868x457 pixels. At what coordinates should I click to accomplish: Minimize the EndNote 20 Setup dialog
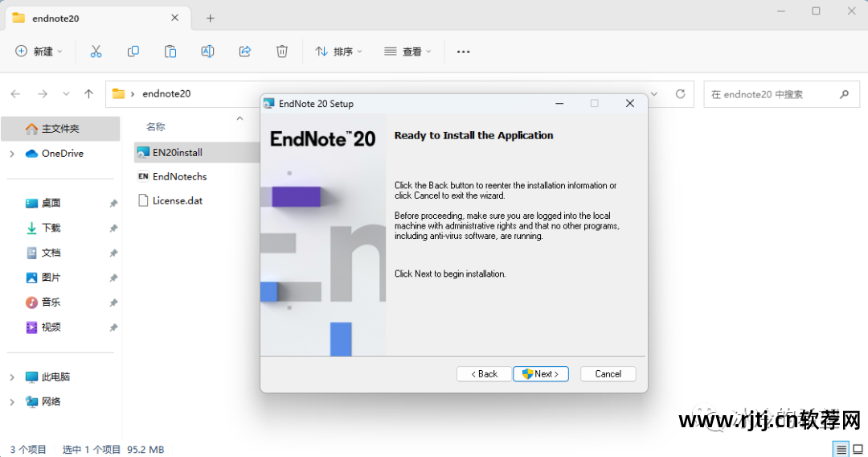pyautogui.click(x=559, y=104)
